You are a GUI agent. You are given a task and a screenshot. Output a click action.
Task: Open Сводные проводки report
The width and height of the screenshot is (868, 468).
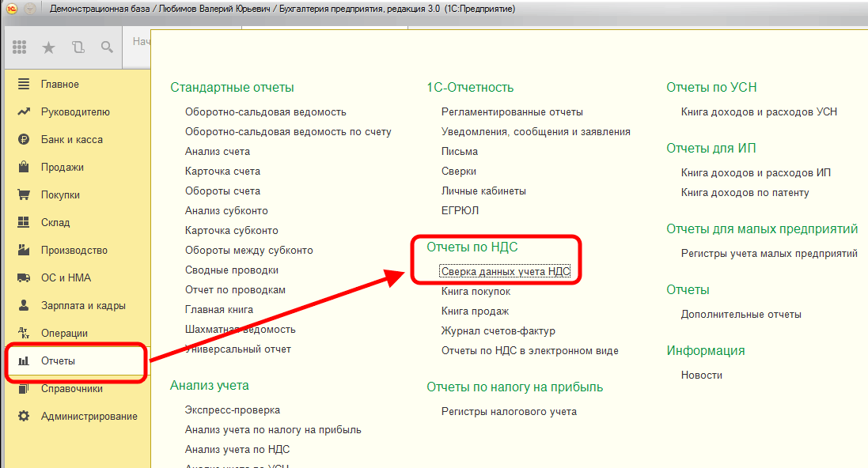coord(232,270)
